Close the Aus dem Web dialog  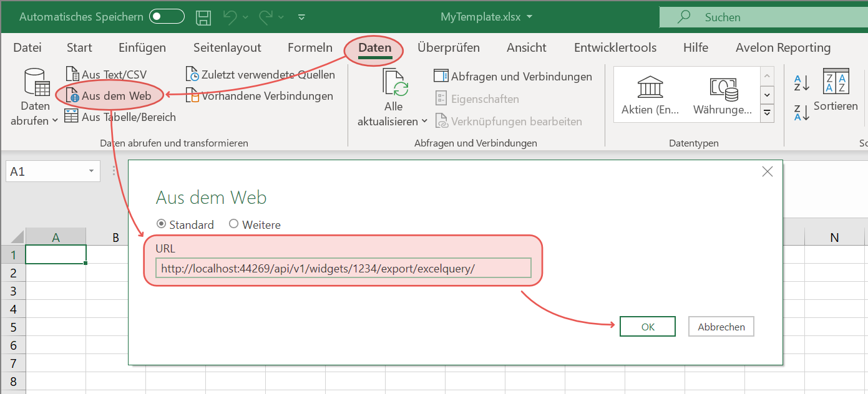768,172
